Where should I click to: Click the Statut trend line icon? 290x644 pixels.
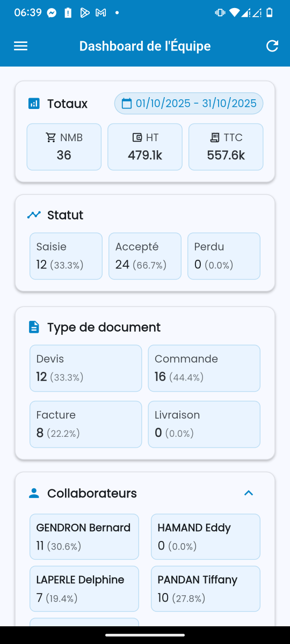pos(34,215)
